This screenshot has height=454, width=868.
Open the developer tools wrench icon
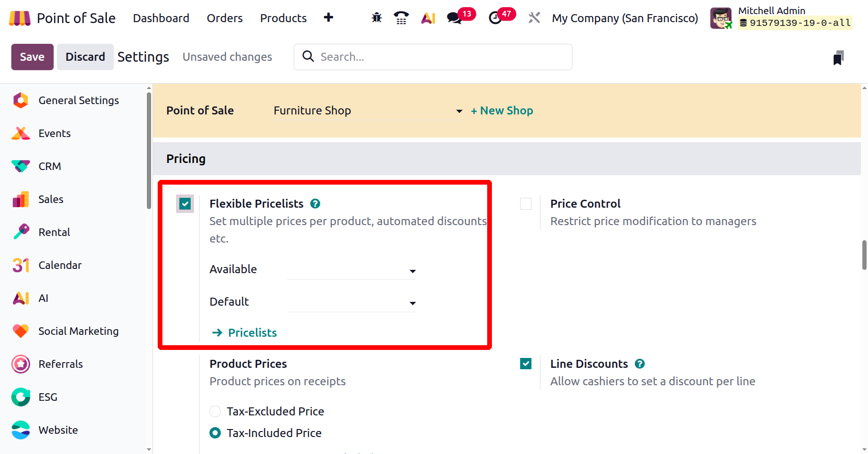[534, 18]
